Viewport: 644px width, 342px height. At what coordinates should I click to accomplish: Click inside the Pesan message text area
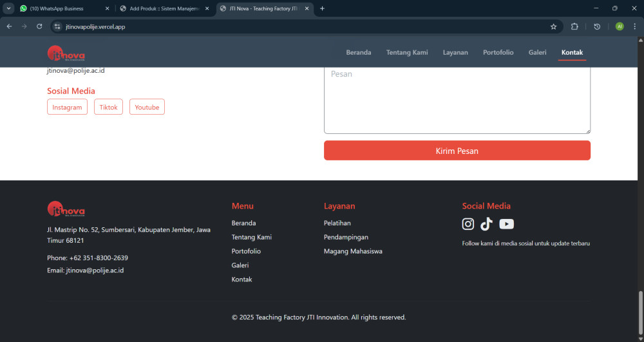tap(457, 100)
